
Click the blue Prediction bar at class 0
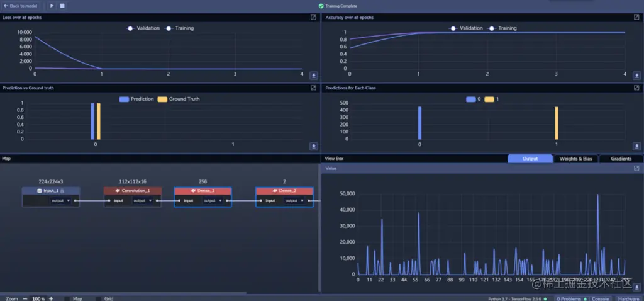(x=92, y=122)
